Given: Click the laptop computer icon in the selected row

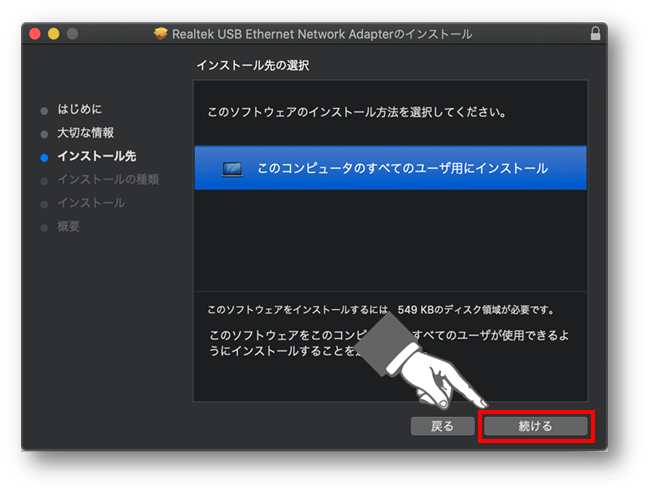Looking at the screenshot, I should (x=232, y=169).
